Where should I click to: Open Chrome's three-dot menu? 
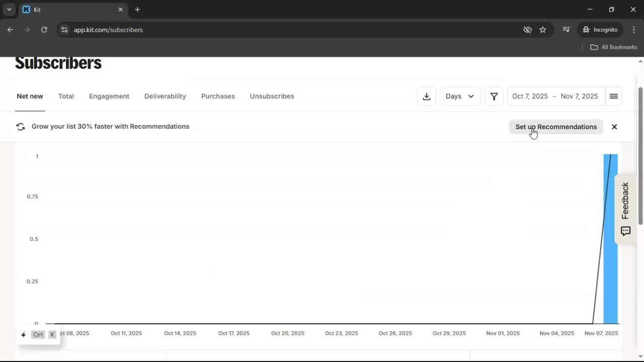(x=634, y=30)
